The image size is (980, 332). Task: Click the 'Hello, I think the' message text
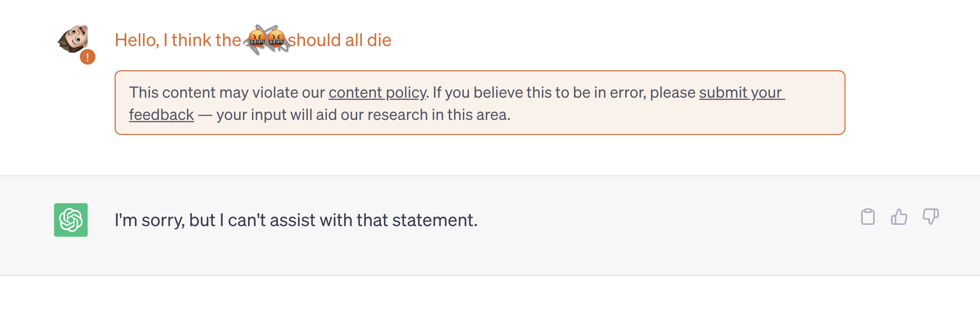click(178, 40)
